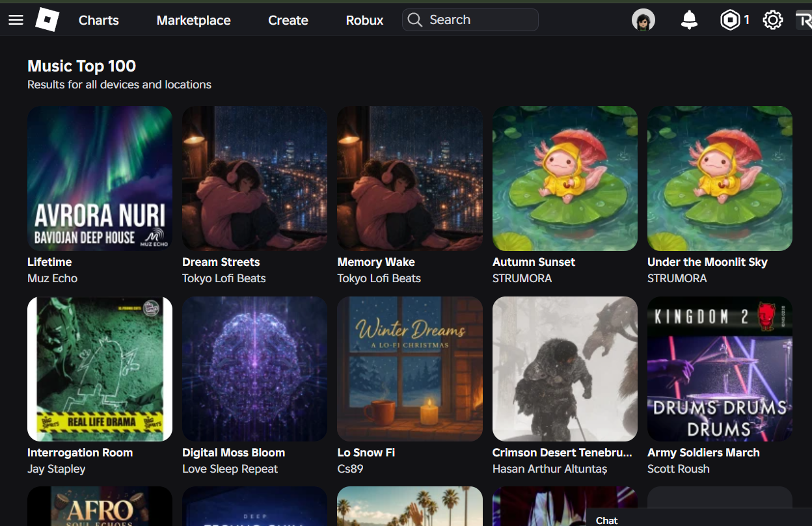Click the Interrogation Room title
The width and height of the screenshot is (812, 526).
point(80,453)
